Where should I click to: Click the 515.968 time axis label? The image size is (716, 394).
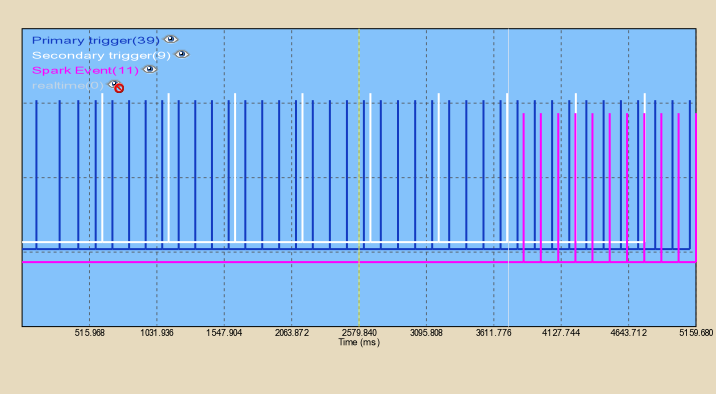point(90,333)
